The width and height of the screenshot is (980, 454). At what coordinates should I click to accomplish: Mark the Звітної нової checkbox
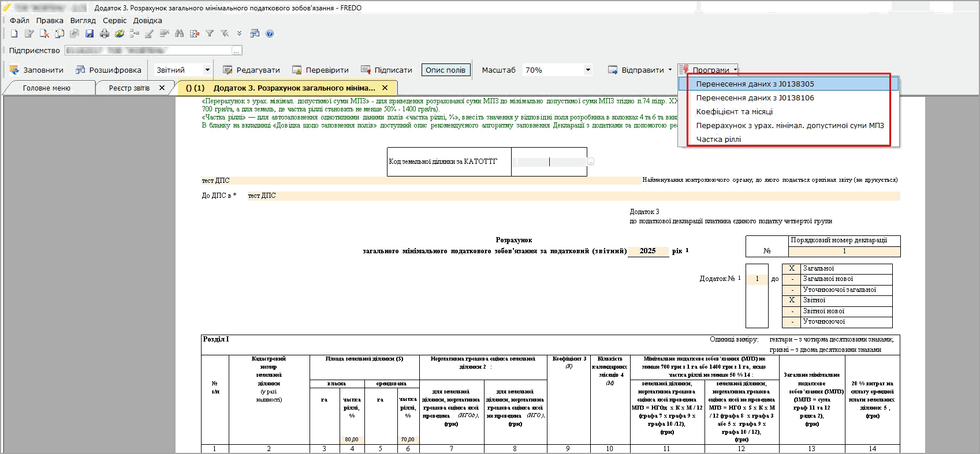coord(792,312)
